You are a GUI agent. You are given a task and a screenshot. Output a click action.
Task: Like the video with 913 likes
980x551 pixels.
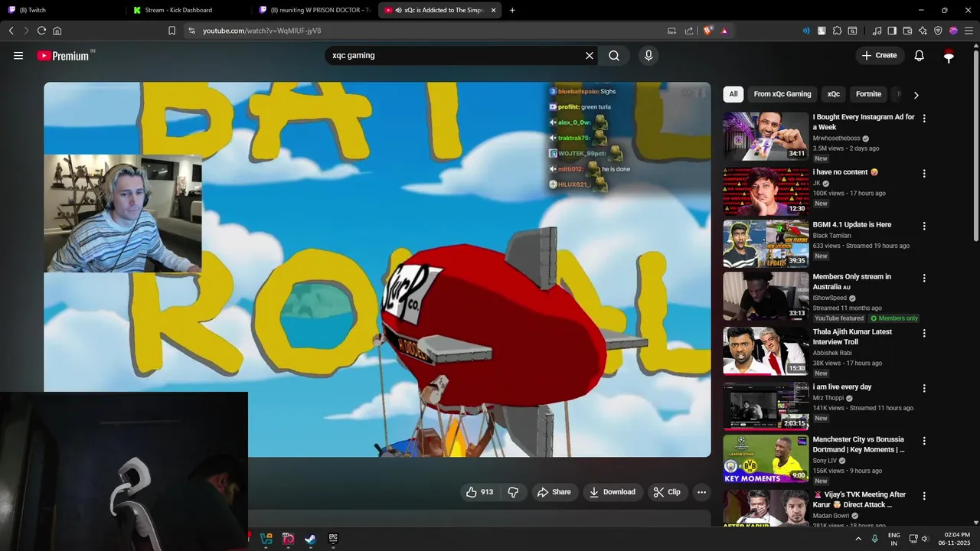(x=479, y=492)
